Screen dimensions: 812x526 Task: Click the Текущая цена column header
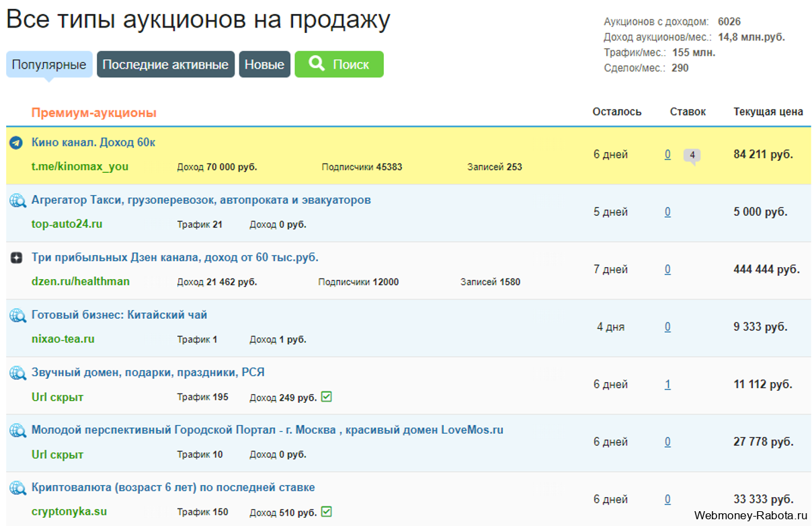(x=768, y=112)
